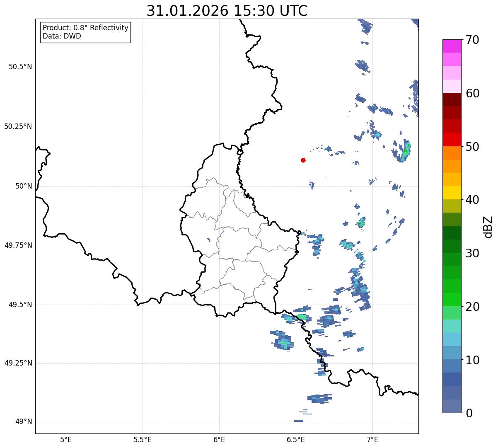Click the 40 tick on the colorbar
Image resolution: width=498 pixels, height=448 pixels.
pyautogui.click(x=472, y=200)
